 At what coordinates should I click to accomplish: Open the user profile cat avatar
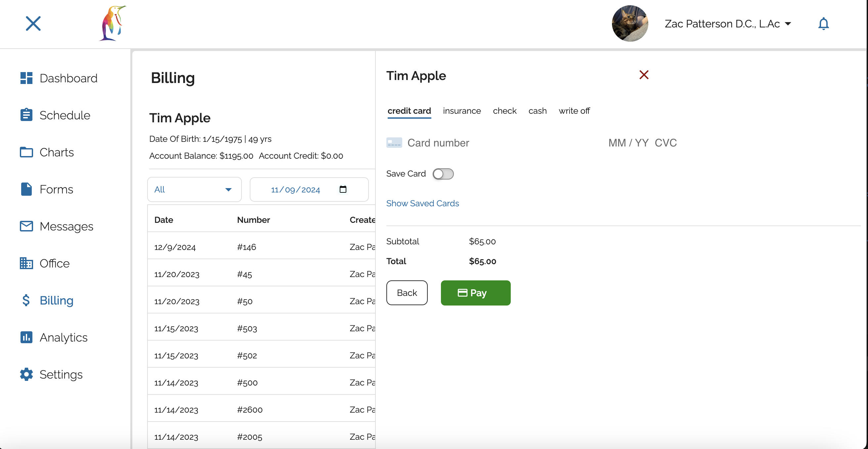(x=630, y=23)
